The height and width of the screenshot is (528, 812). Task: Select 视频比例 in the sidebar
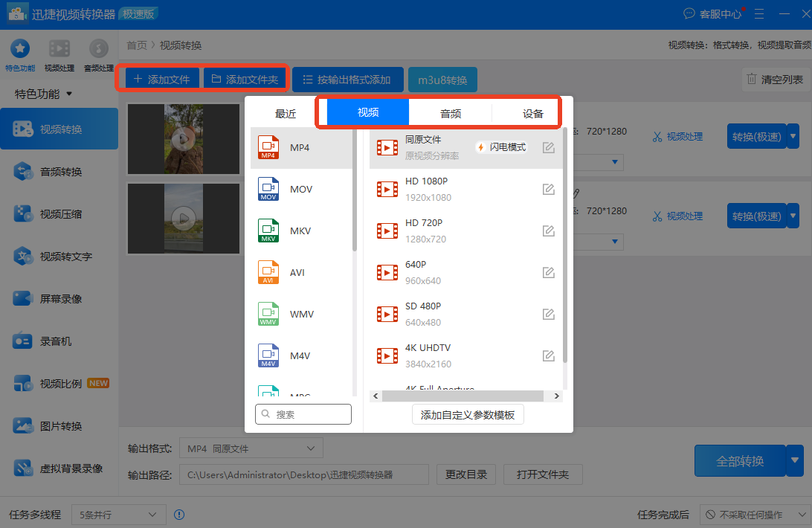click(59, 384)
